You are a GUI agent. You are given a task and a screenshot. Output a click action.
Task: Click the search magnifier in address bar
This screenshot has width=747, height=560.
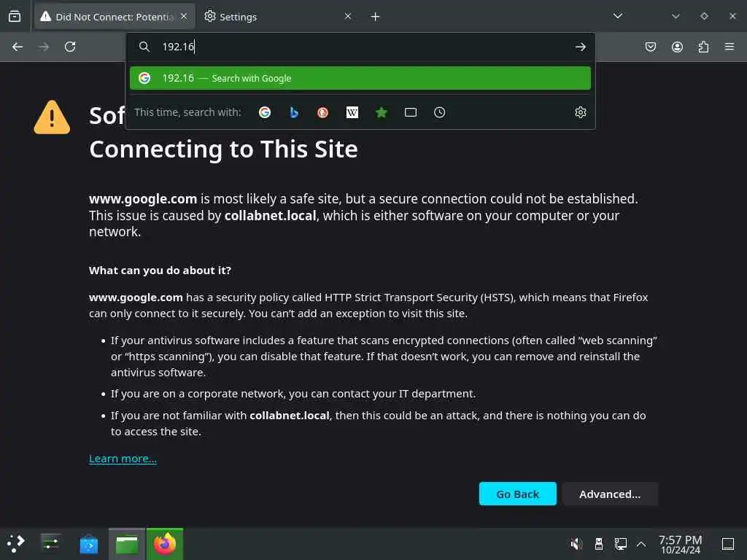point(144,47)
